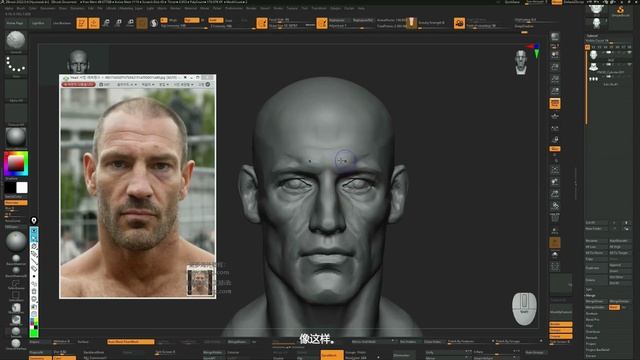Toggle the Sculptris Pro mode icon
This screenshot has height=360, width=640.
pyautogui.click(x=154, y=23)
